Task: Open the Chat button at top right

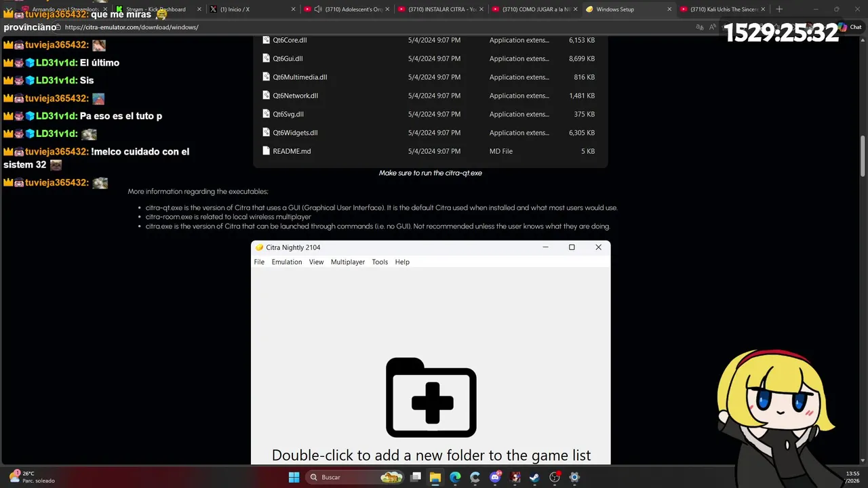Action: point(850,27)
